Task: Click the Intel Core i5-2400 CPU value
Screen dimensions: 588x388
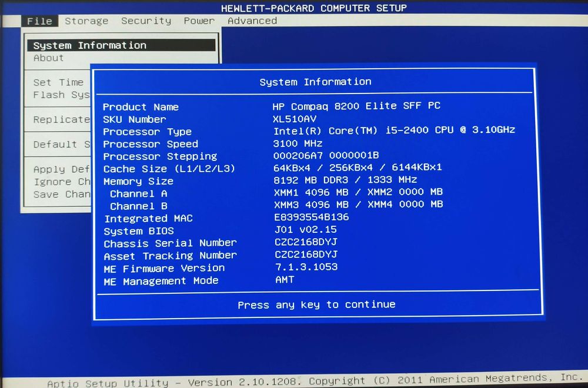Action: (394, 131)
